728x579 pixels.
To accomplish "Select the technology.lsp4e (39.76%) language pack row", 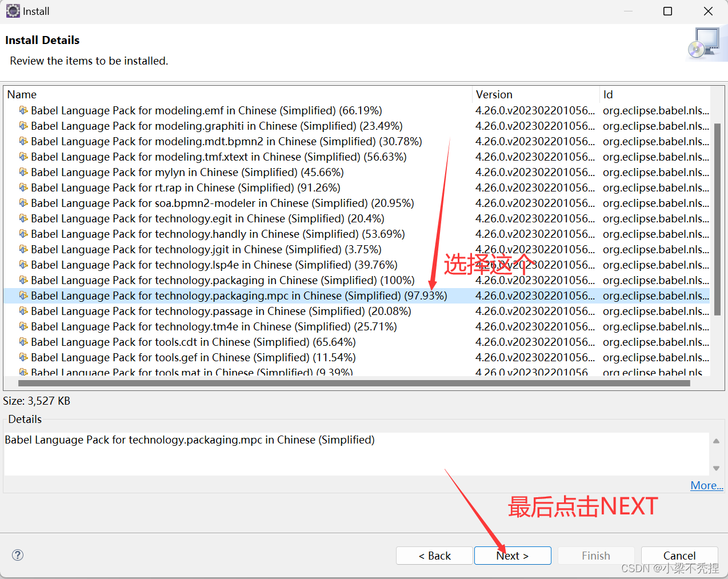I will click(x=357, y=265).
